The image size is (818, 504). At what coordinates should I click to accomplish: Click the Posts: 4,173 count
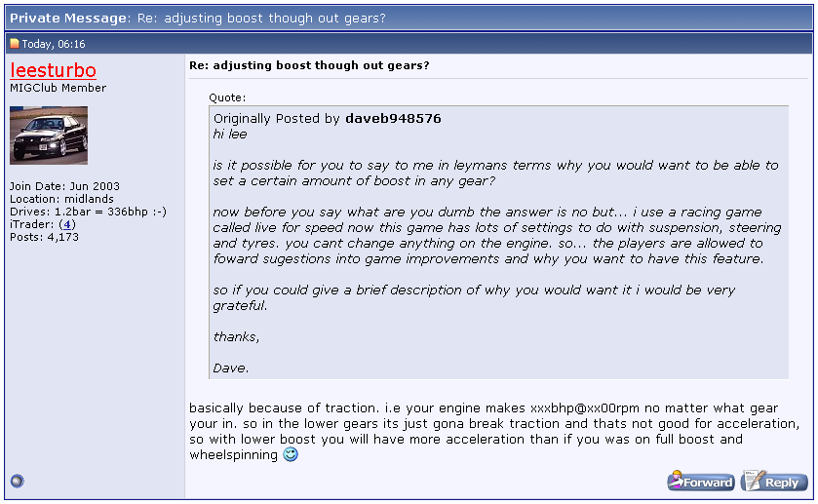coord(44,237)
